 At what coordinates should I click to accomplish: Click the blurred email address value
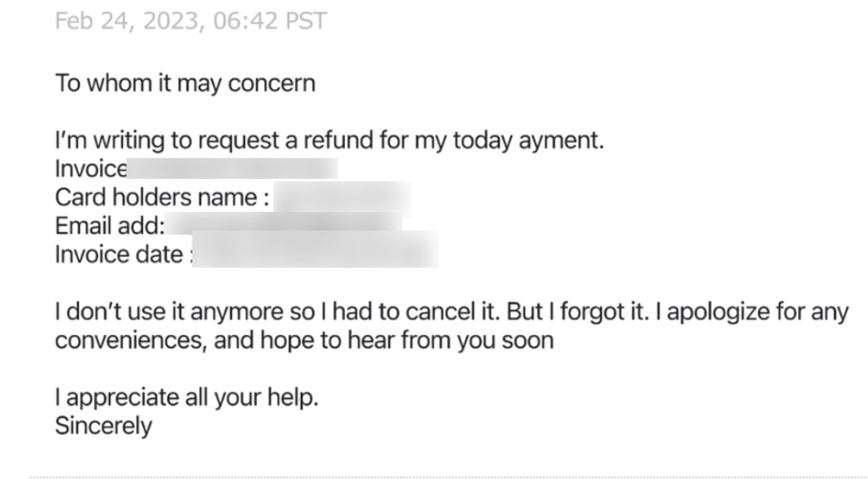pyautogui.click(x=283, y=223)
